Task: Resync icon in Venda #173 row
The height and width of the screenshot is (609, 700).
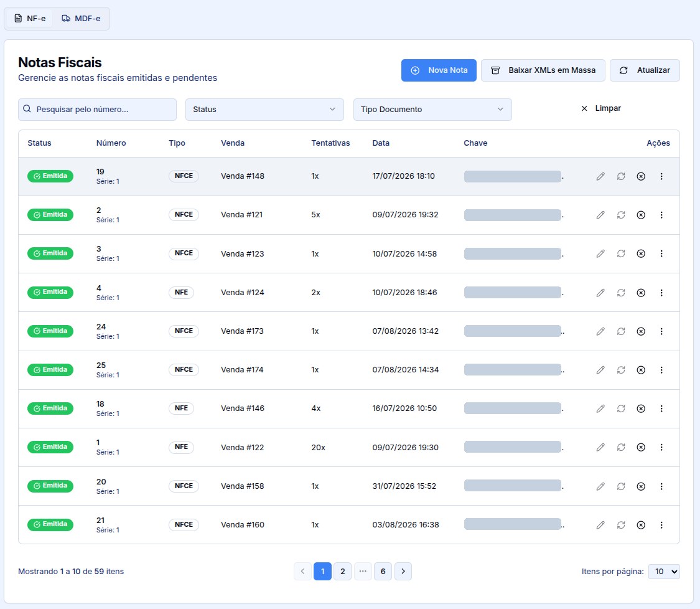Action: click(x=621, y=331)
